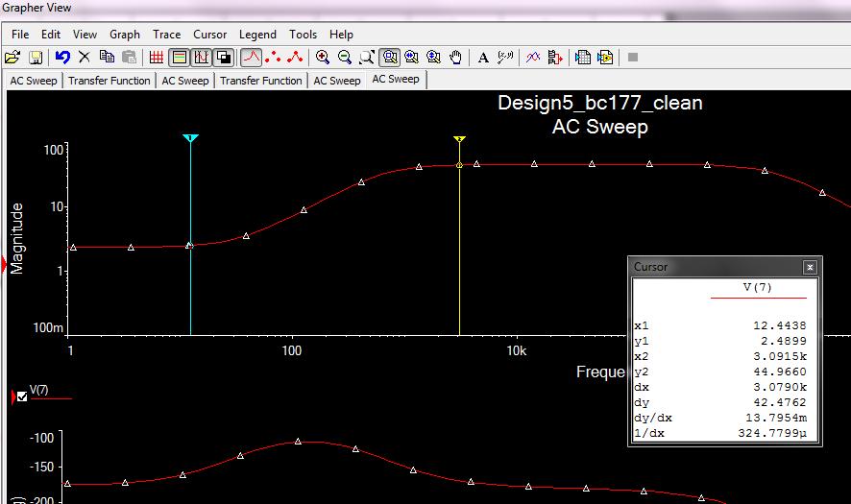Click the blue Undo arrow icon
The image size is (851, 504).
pos(62,57)
